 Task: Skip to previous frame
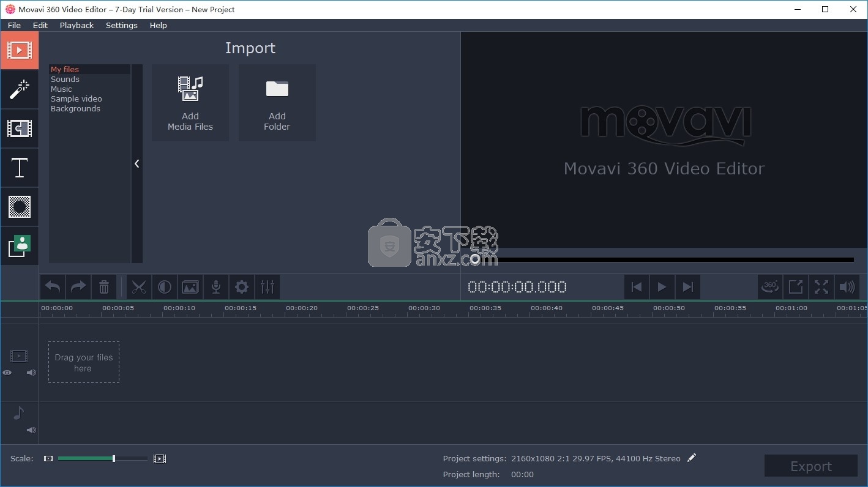point(637,287)
